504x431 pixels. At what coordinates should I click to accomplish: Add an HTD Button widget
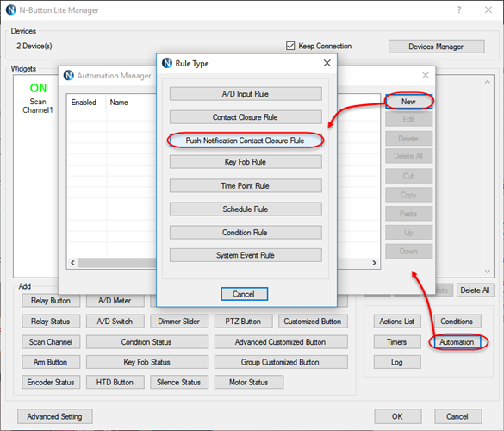(115, 382)
